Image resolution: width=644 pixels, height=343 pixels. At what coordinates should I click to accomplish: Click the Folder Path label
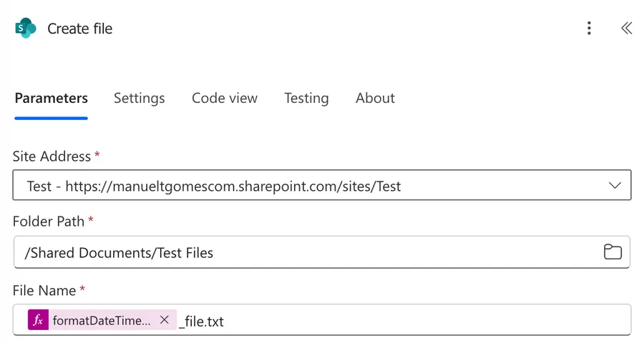tap(49, 222)
